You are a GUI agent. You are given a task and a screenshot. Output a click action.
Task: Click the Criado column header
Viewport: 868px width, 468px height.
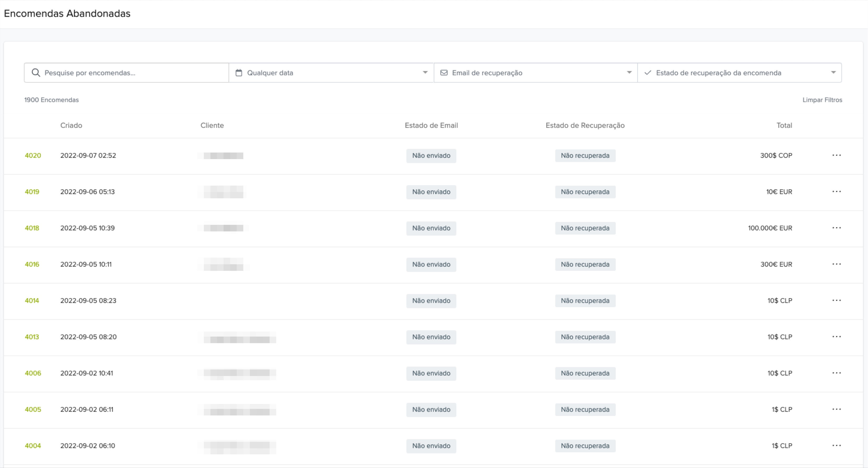[71, 125]
